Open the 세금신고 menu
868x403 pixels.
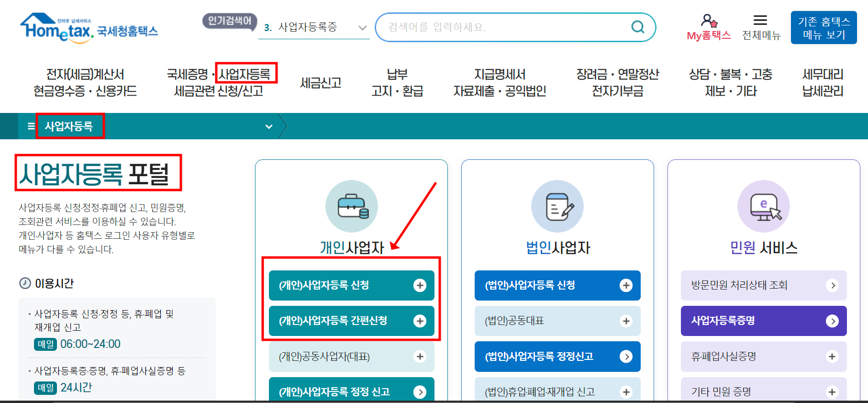pos(321,83)
